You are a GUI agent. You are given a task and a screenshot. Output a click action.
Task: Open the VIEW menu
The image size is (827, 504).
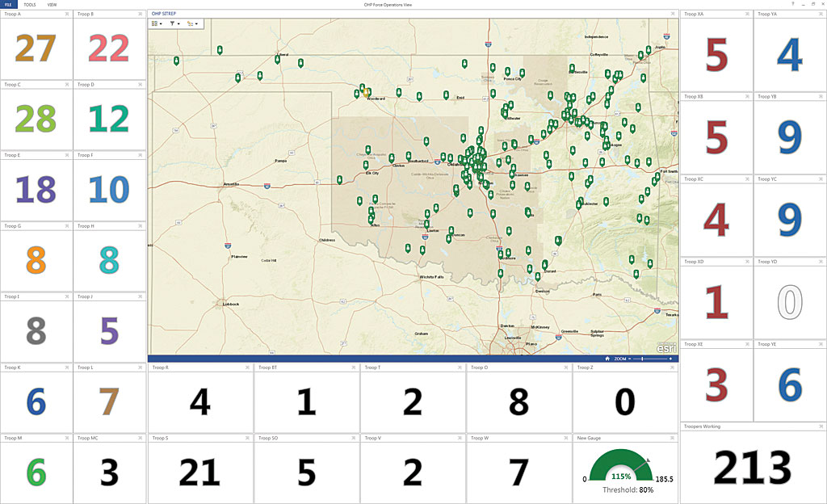[52, 4]
